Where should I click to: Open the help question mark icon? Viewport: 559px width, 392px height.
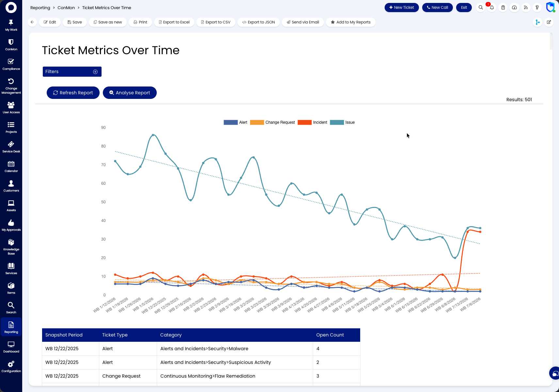point(537,8)
